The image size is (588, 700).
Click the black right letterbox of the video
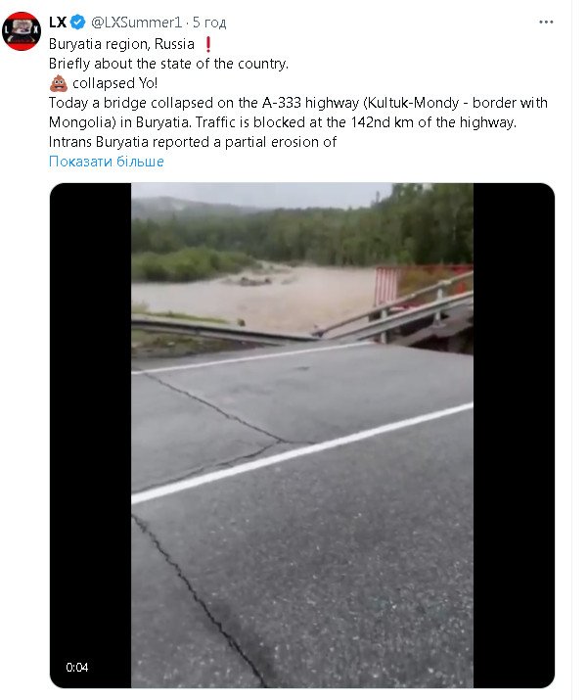514,436
